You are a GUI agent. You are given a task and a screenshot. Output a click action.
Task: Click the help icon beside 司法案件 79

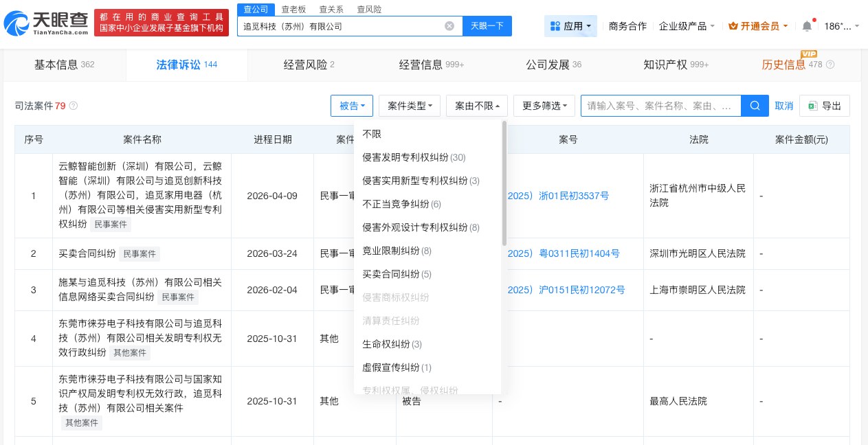click(x=73, y=106)
